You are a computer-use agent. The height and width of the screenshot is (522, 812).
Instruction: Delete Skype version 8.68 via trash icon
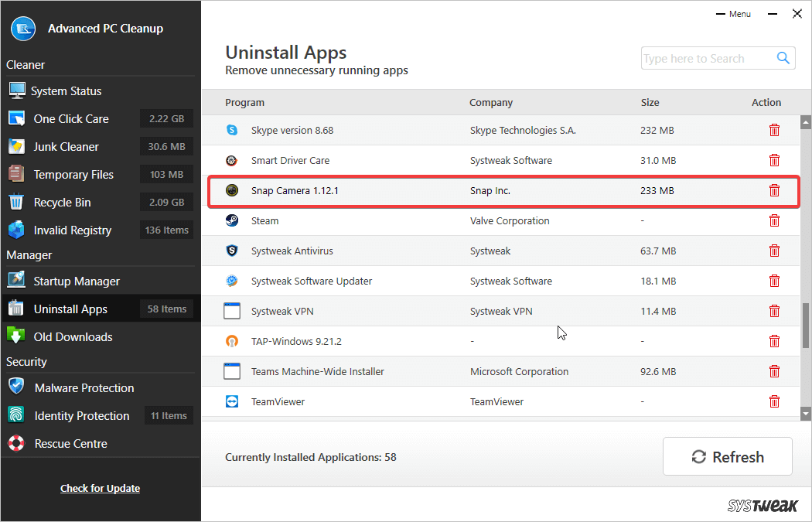774,130
